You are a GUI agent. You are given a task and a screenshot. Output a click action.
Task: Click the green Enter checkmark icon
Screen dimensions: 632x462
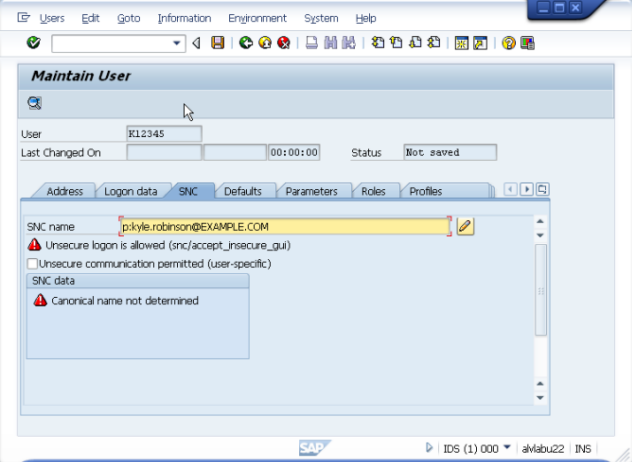(x=33, y=42)
